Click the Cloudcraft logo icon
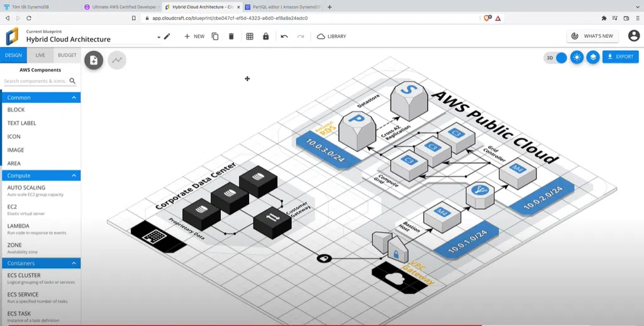This screenshot has width=644, height=326. coord(12,36)
